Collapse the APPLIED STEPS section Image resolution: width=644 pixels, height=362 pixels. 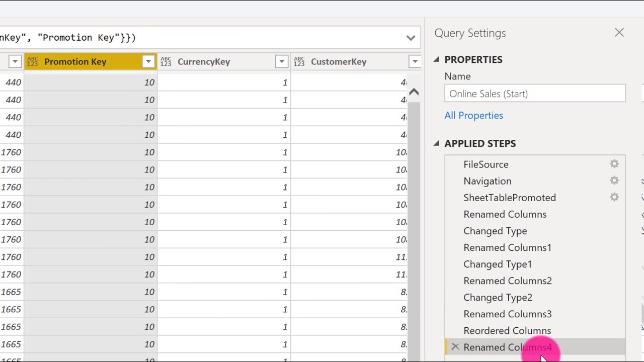(436, 143)
